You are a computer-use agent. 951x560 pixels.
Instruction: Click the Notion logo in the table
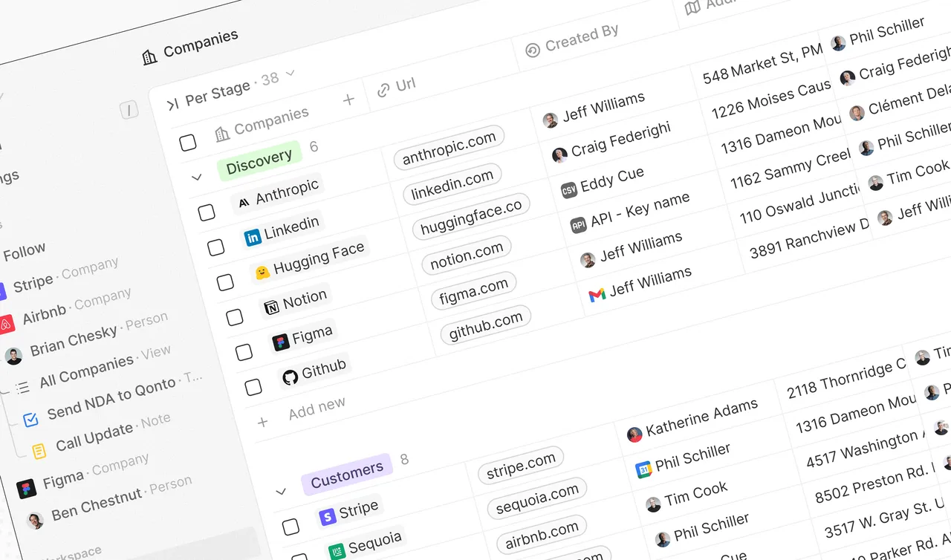point(272,307)
